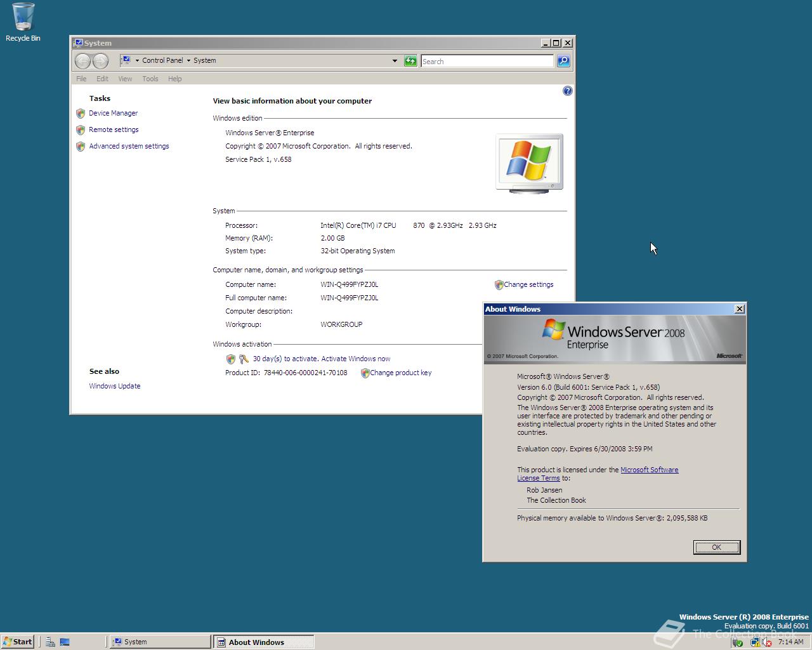The image size is (812, 650).
Task: Open the File menu
Action: point(81,79)
